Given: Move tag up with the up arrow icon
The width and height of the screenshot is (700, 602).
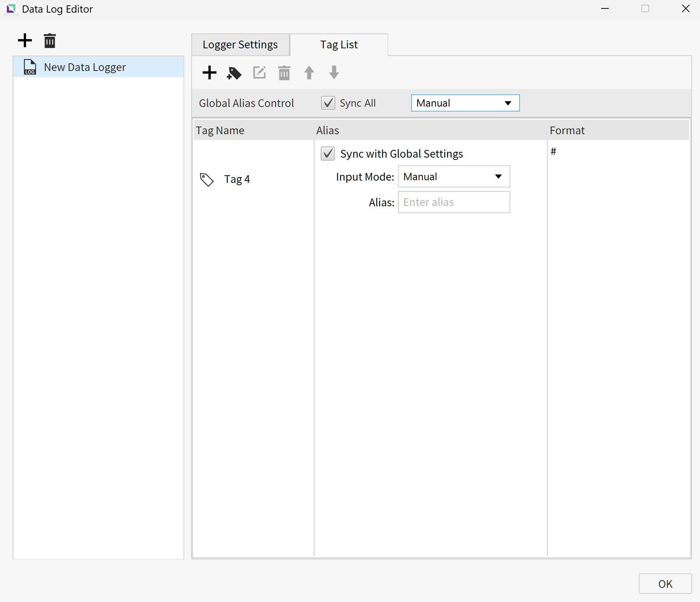Looking at the screenshot, I should [x=309, y=72].
